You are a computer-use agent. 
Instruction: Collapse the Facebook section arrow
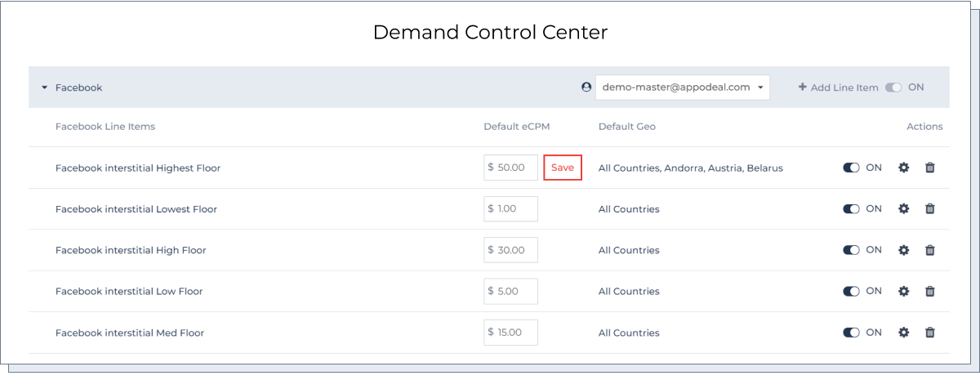pyautogui.click(x=45, y=87)
